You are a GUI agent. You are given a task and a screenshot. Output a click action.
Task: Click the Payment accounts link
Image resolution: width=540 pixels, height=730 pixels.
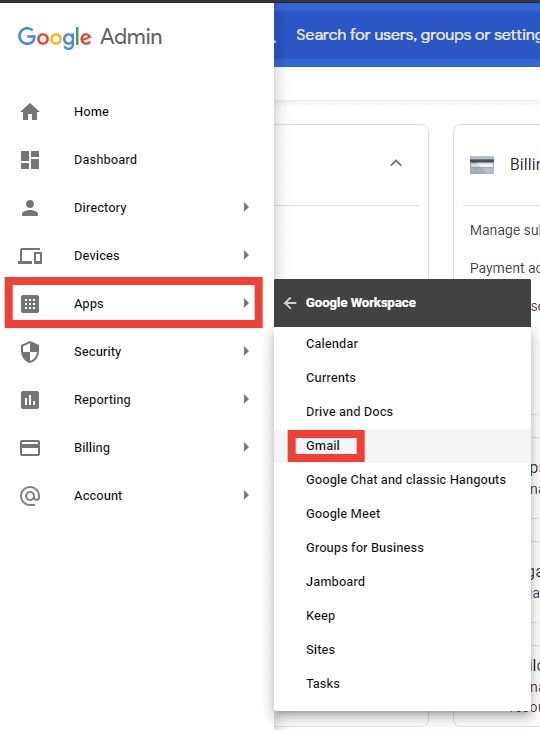click(505, 268)
